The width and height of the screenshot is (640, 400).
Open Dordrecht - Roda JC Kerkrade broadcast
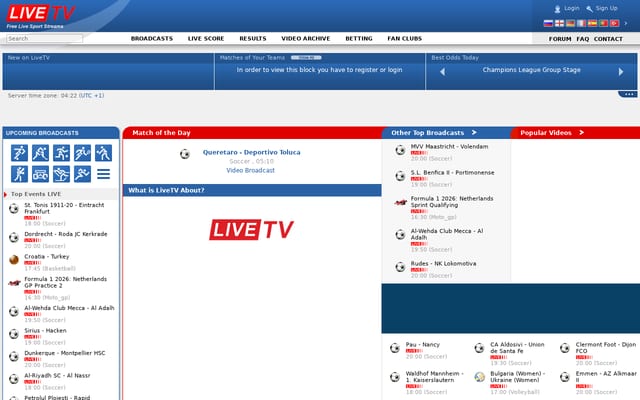click(66, 234)
